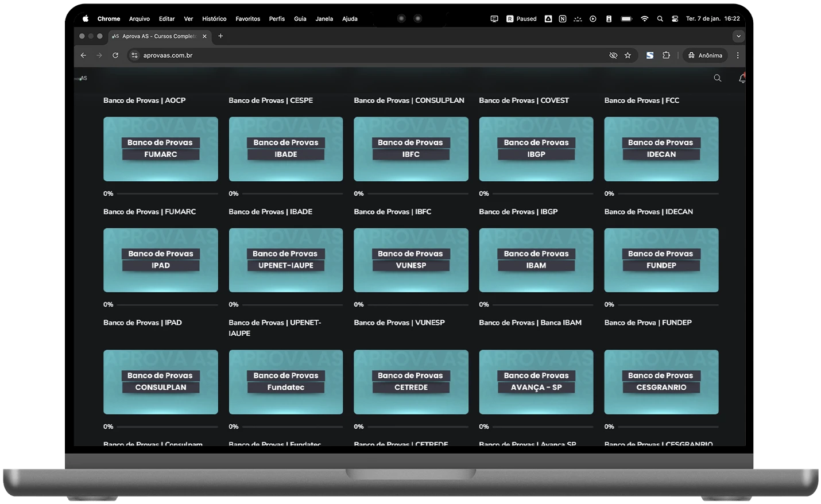This screenshot has width=821, height=504.
Task: Open the Notion menu bar icon
Action: click(x=563, y=19)
